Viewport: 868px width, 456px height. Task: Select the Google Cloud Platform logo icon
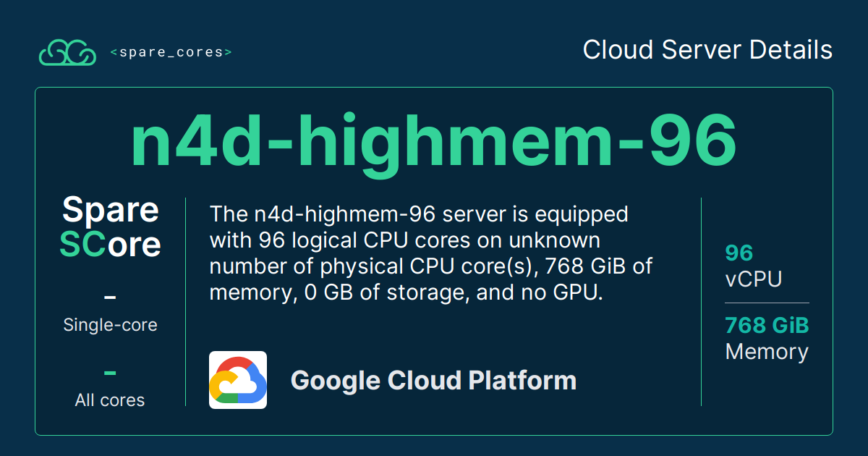pyautogui.click(x=238, y=379)
